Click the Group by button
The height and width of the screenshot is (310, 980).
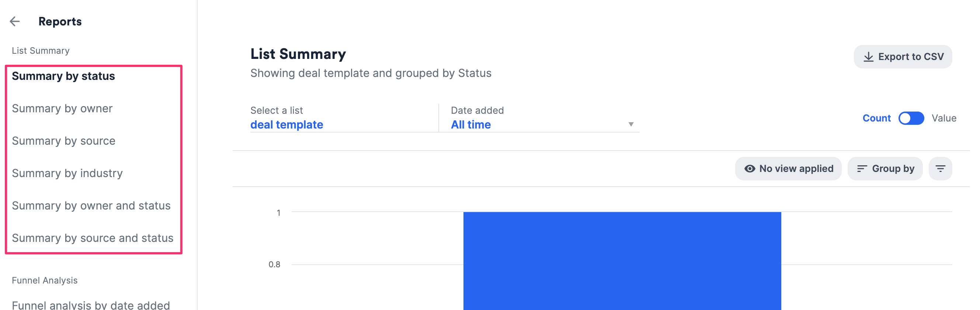885,168
